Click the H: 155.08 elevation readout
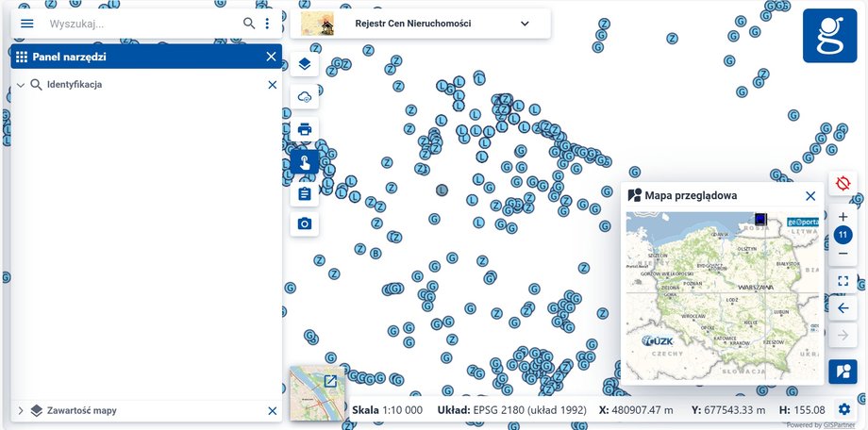 [x=803, y=410]
